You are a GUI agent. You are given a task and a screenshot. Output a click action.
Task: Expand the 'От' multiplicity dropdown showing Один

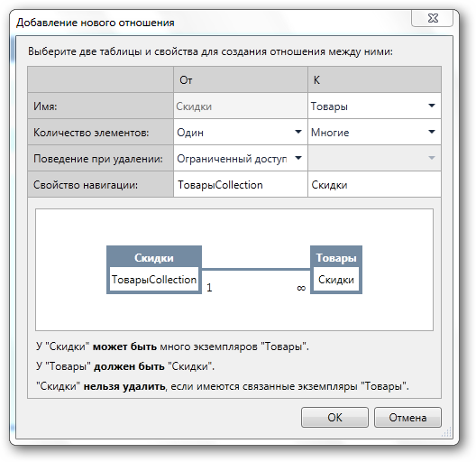pos(241,133)
